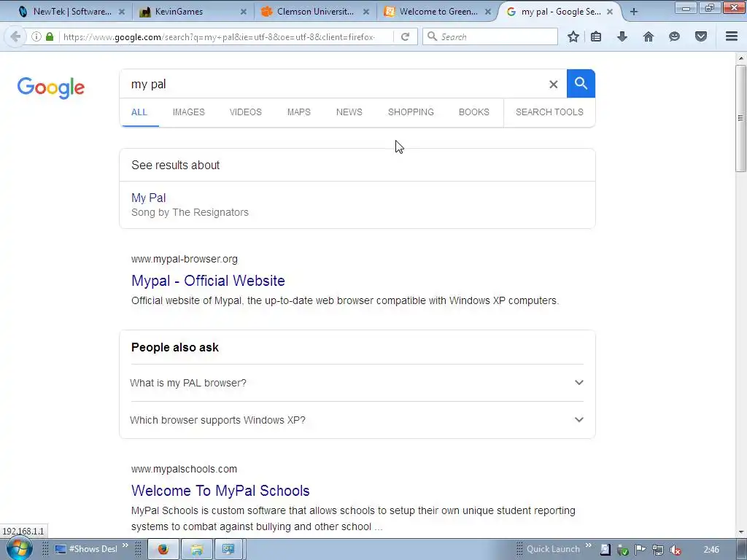
Task: Switch to the Maps results tab
Action: pos(298,112)
